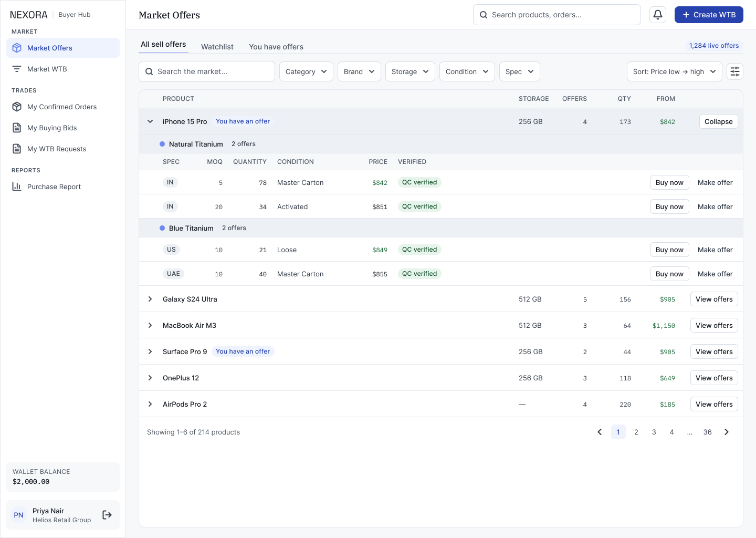Go to page 36
The image size is (756, 538).
708,432
